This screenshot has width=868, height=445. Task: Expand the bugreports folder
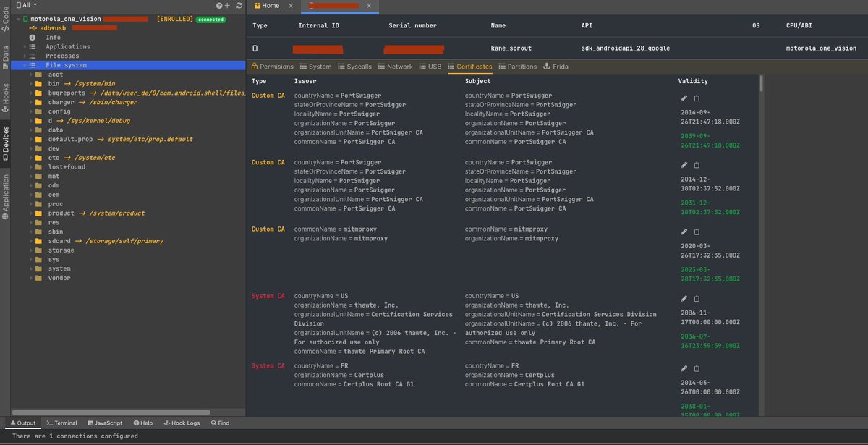(31, 93)
